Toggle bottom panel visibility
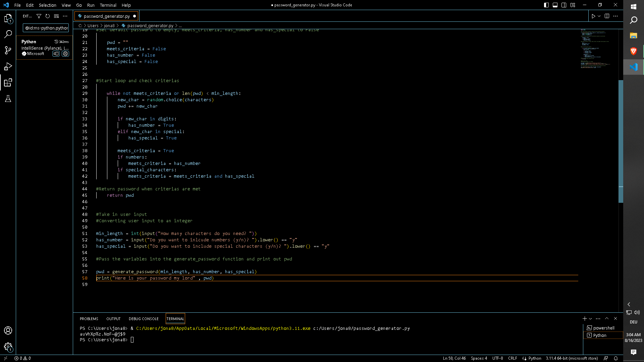 click(555, 5)
